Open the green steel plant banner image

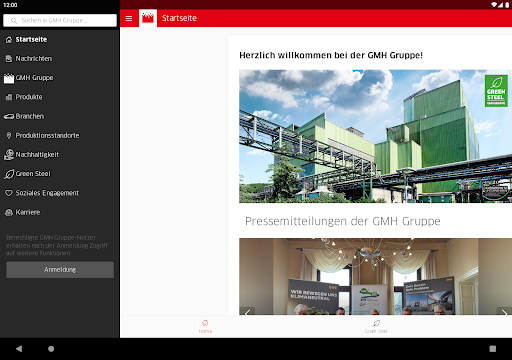[x=375, y=136]
